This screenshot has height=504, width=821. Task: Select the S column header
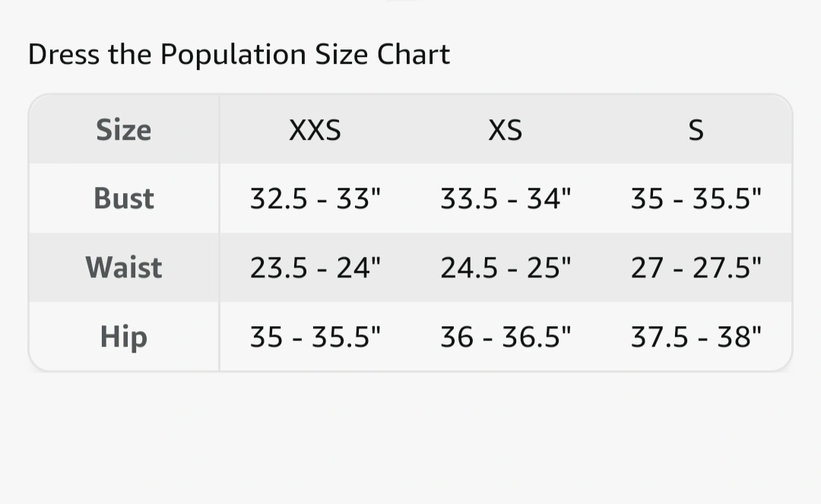pos(696,131)
